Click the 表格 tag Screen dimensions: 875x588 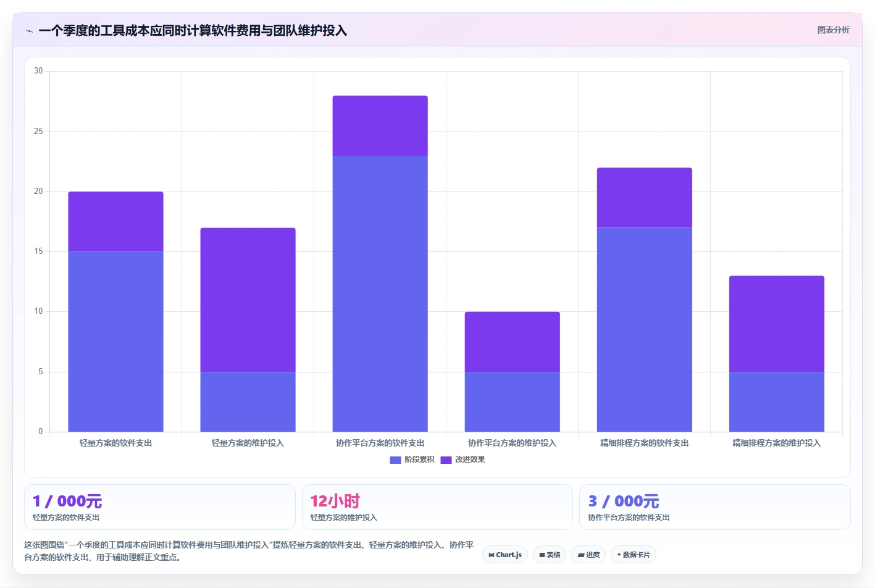coord(550,555)
